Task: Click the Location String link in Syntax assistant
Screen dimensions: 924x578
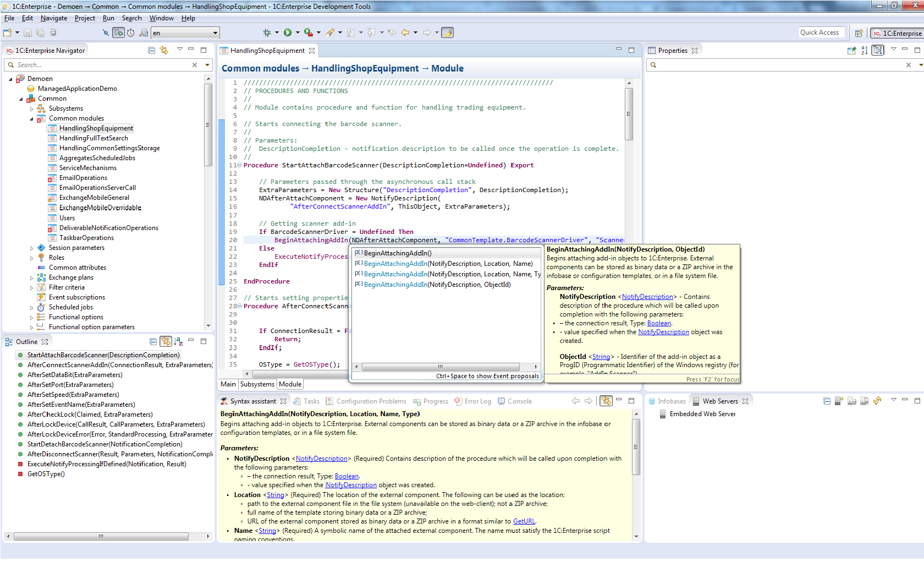Action: pyautogui.click(x=276, y=495)
